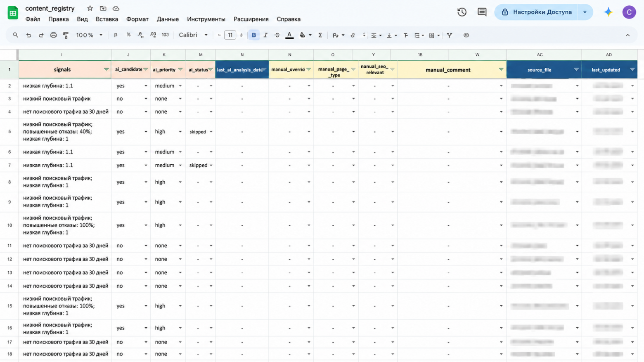Open the Расширения menu

(x=251, y=19)
